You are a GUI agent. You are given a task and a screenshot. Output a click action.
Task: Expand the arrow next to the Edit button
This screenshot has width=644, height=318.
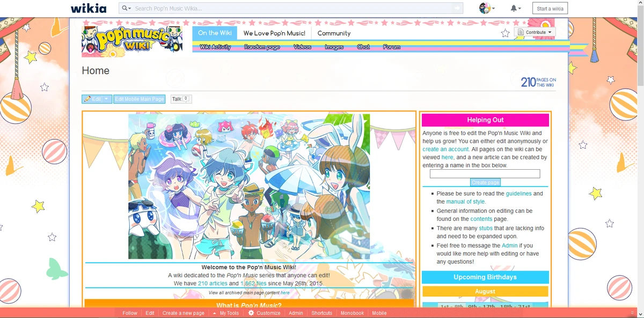click(x=106, y=98)
